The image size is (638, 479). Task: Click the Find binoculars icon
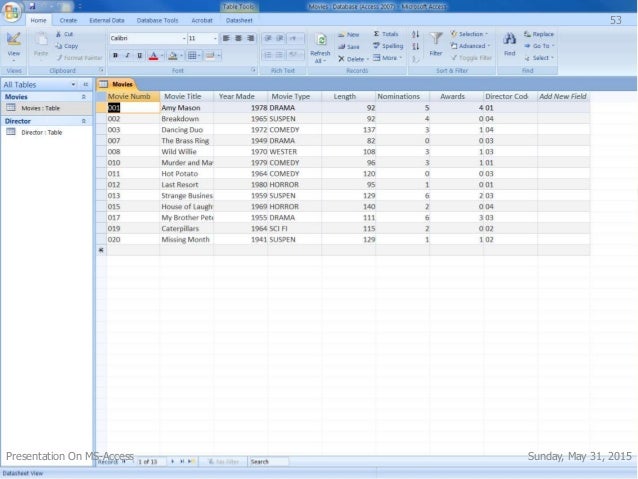(x=509, y=39)
